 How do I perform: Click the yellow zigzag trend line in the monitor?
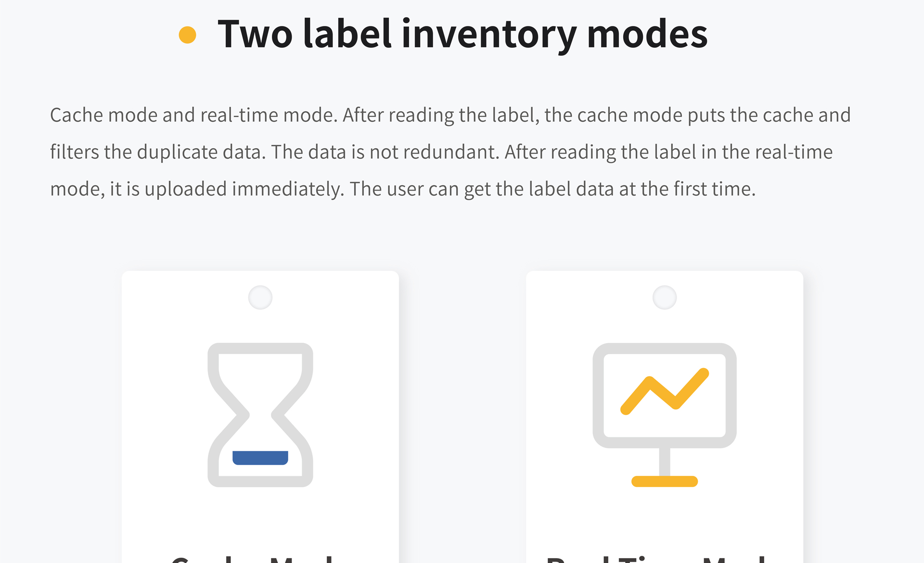pos(665,391)
